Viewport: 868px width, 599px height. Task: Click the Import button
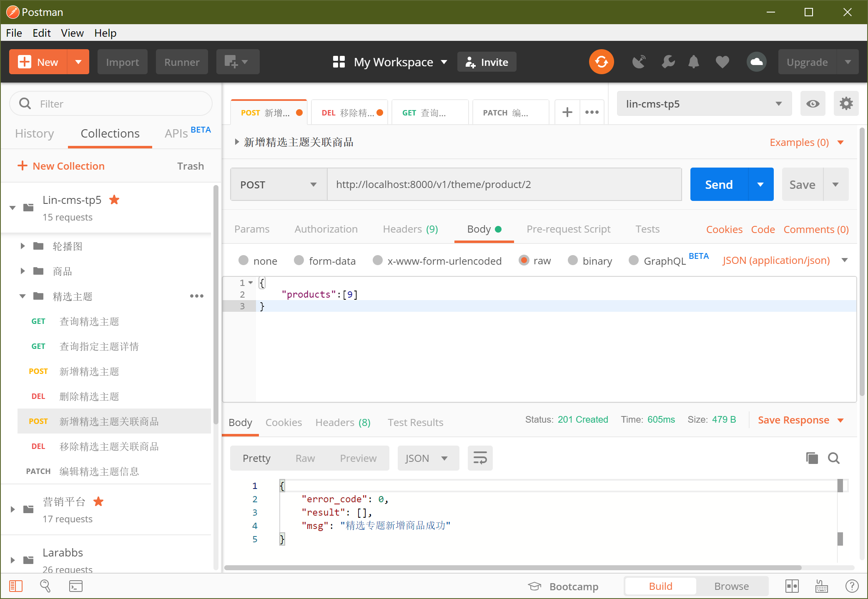point(122,62)
